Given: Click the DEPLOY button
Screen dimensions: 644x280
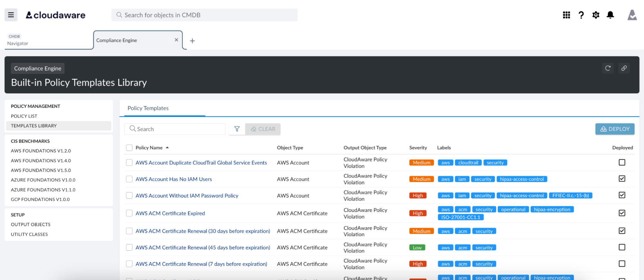Looking at the screenshot, I should (x=615, y=129).
